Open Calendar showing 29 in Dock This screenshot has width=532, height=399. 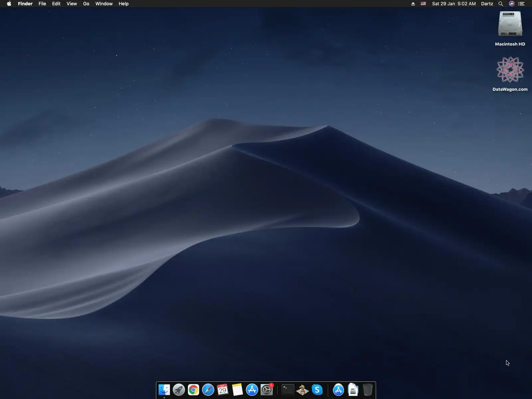pyautogui.click(x=223, y=390)
